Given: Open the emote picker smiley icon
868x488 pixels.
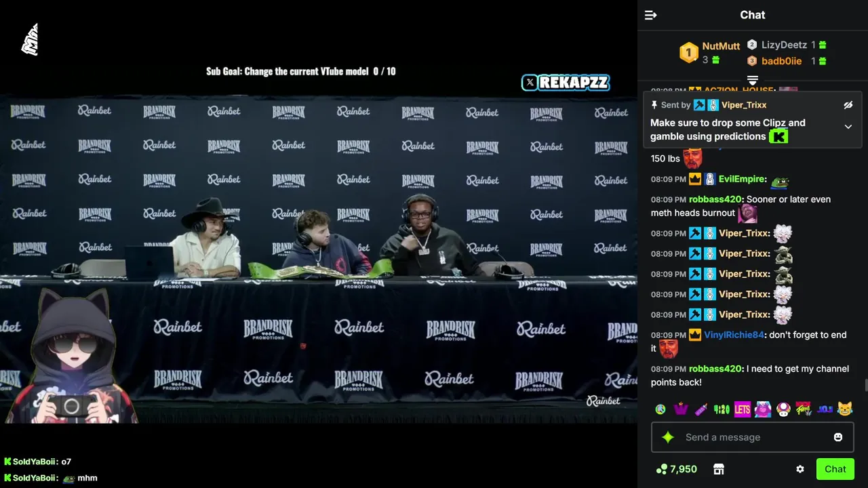Looking at the screenshot, I should pos(838,437).
